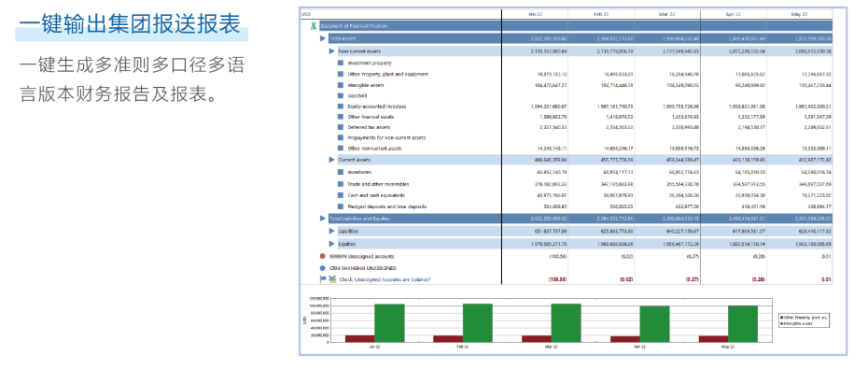Collapse the Current Assets row arrow
Screen dimensions: 868x369
pyautogui.click(x=332, y=160)
